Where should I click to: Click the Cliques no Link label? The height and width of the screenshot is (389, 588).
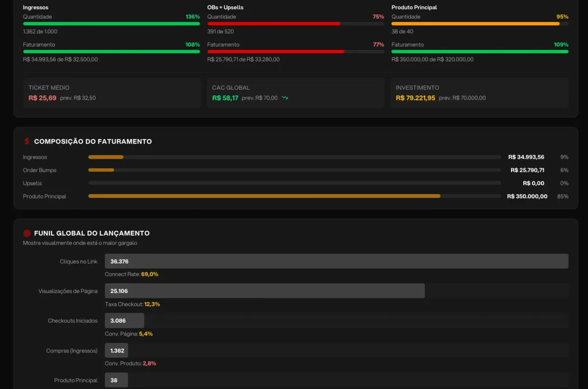click(x=78, y=262)
